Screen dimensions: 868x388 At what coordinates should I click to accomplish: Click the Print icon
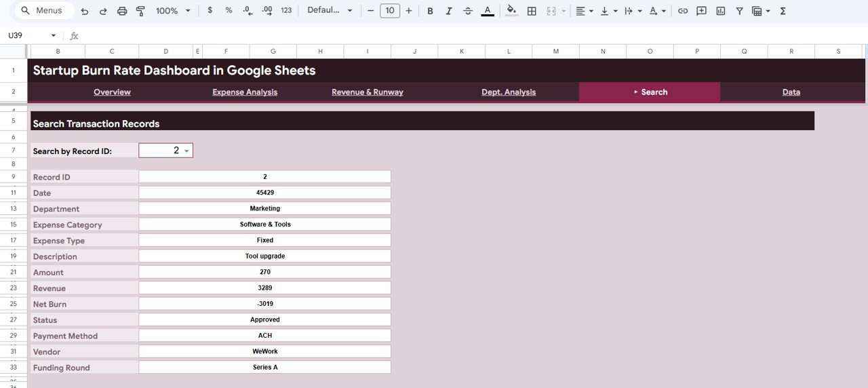pos(122,11)
